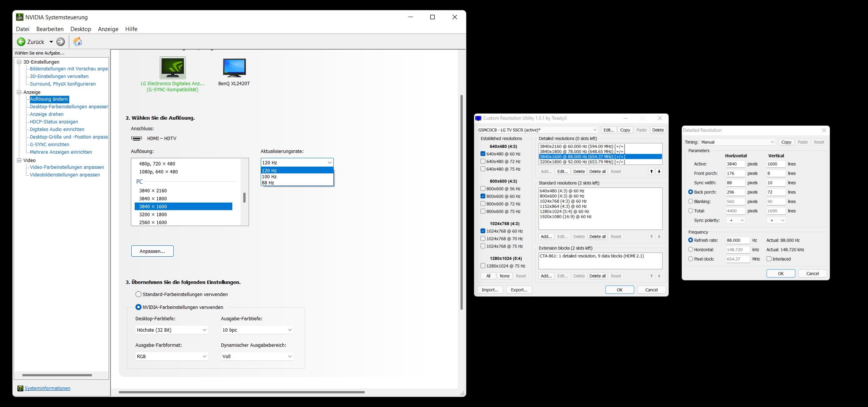Collapse the 3D-Einstellungen tree node
Viewport: 868px width, 407px height.
pyautogui.click(x=19, y=62)
